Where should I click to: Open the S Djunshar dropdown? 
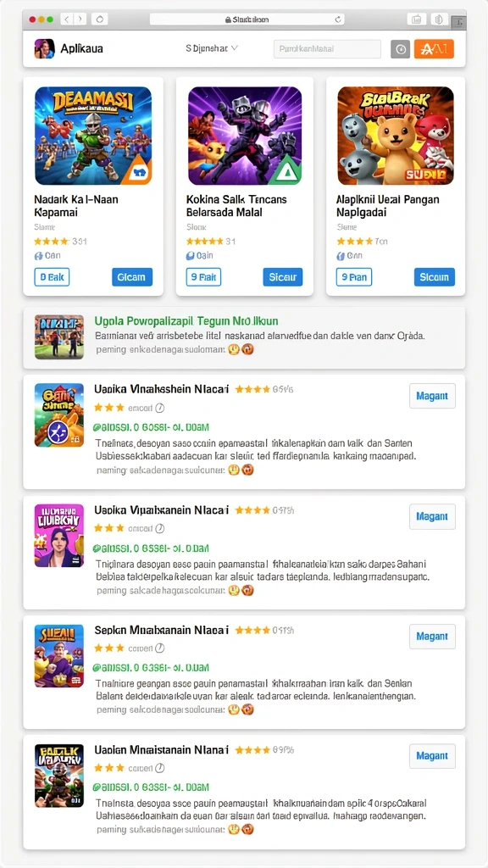212,48
